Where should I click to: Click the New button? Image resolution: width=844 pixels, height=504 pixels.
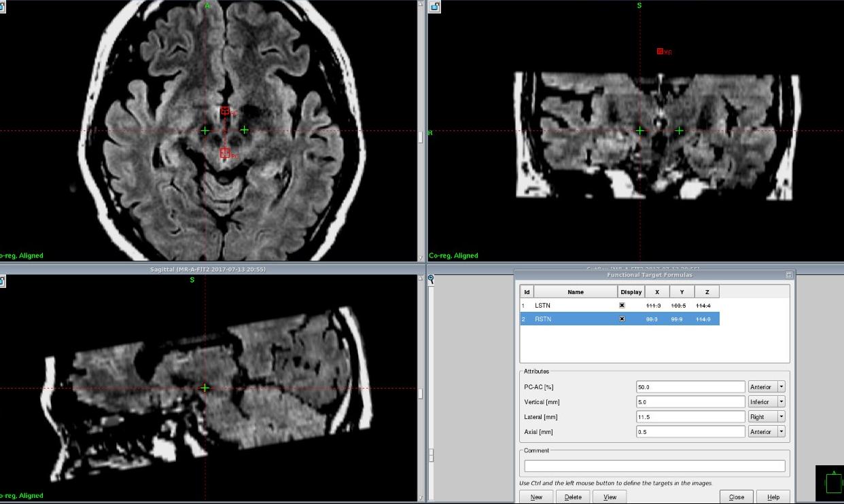pos(536,497)
